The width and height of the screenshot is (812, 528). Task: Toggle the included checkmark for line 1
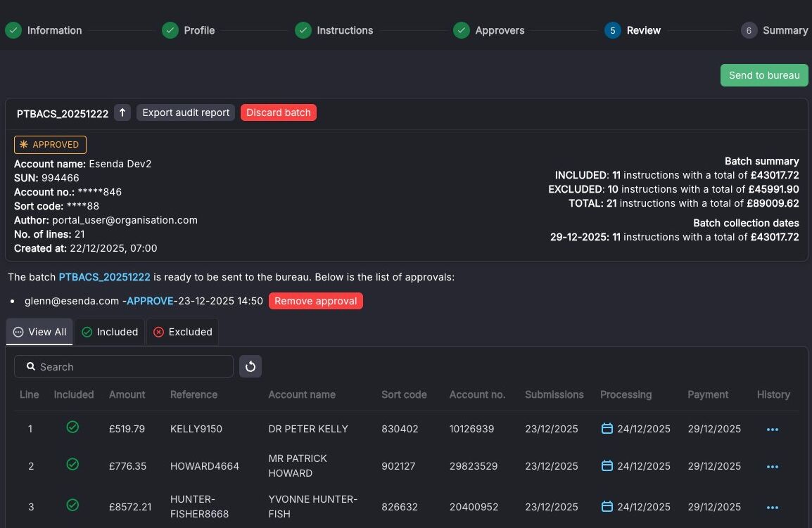tap(72, 427)
